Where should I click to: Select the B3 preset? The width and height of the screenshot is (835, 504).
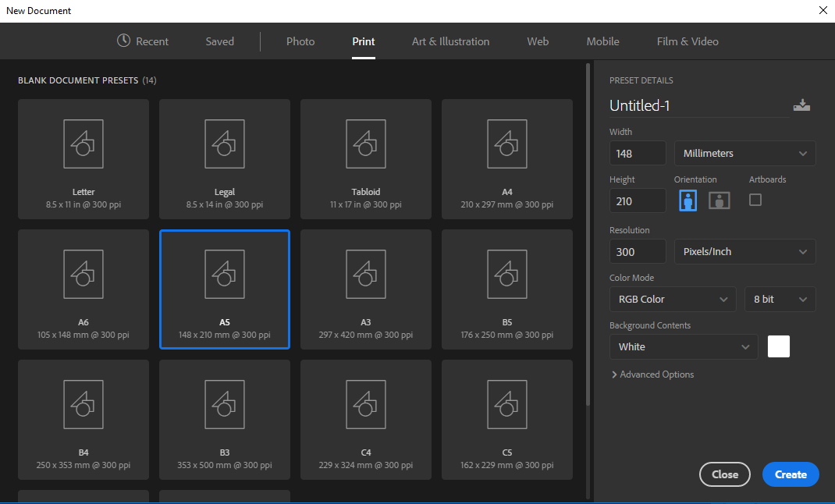224,420
